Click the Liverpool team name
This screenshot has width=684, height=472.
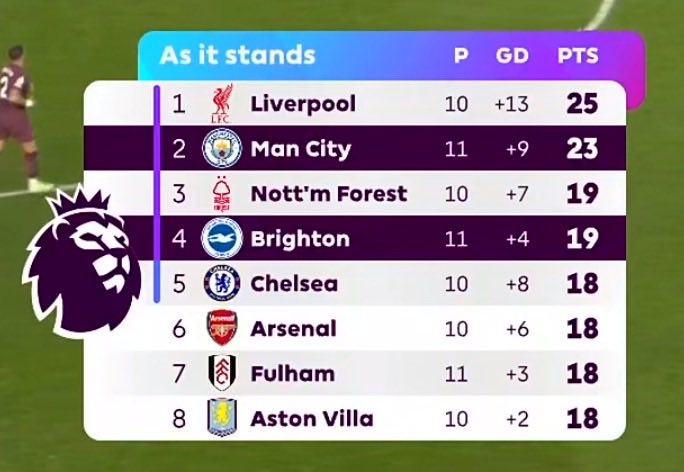pos(303,104)
